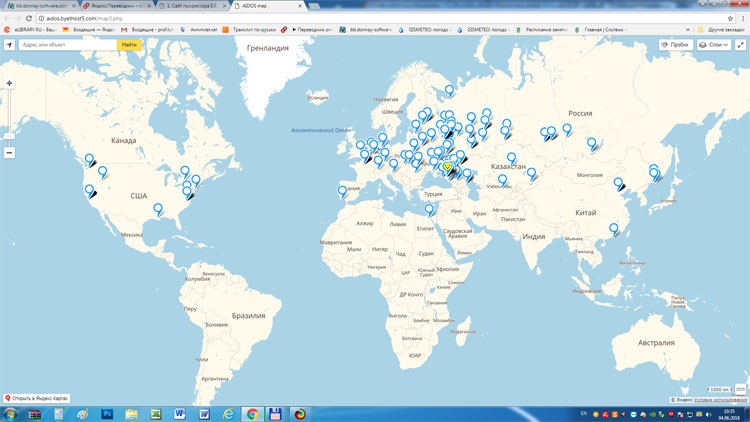Click the address search input field
Screen dimensions: 750x422
67,45
